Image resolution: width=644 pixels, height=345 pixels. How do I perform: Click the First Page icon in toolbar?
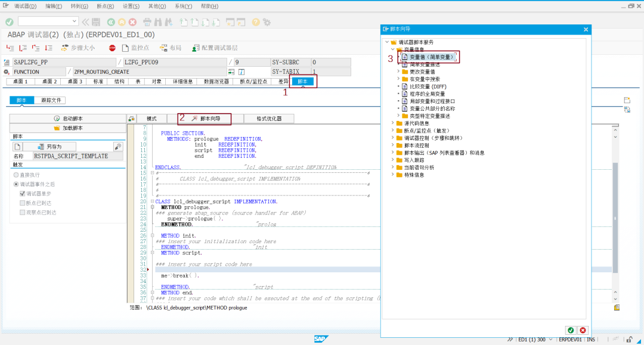(184, 22)
